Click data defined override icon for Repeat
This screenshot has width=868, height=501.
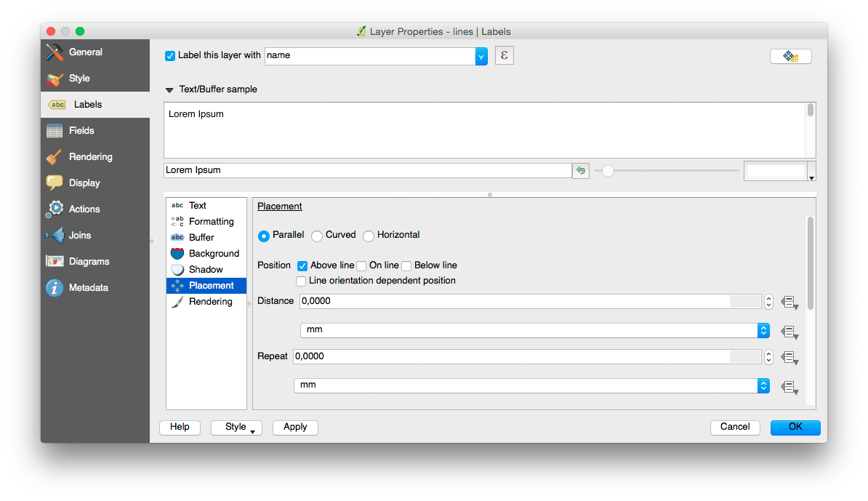coord(789,358)
